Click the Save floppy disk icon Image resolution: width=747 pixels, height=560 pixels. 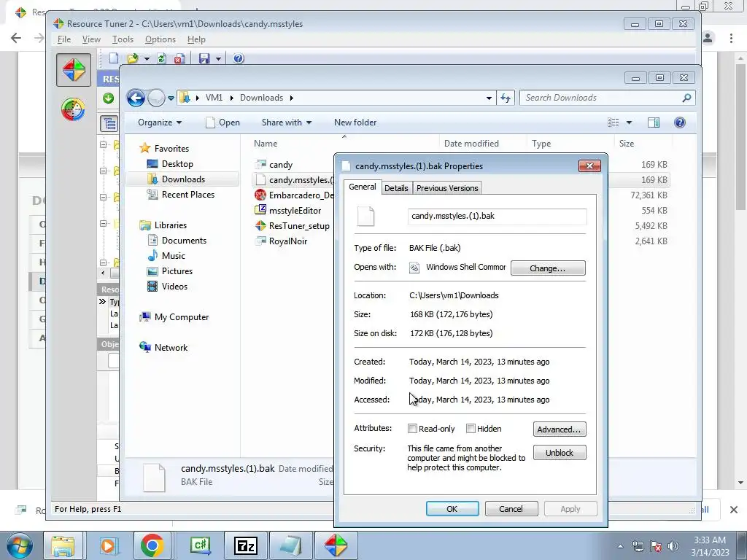pos(204,58)
